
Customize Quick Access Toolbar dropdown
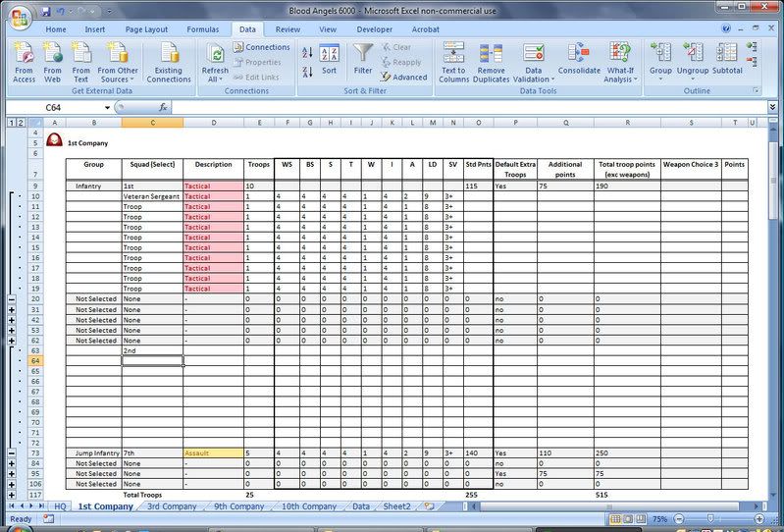[x=110, y=11]
